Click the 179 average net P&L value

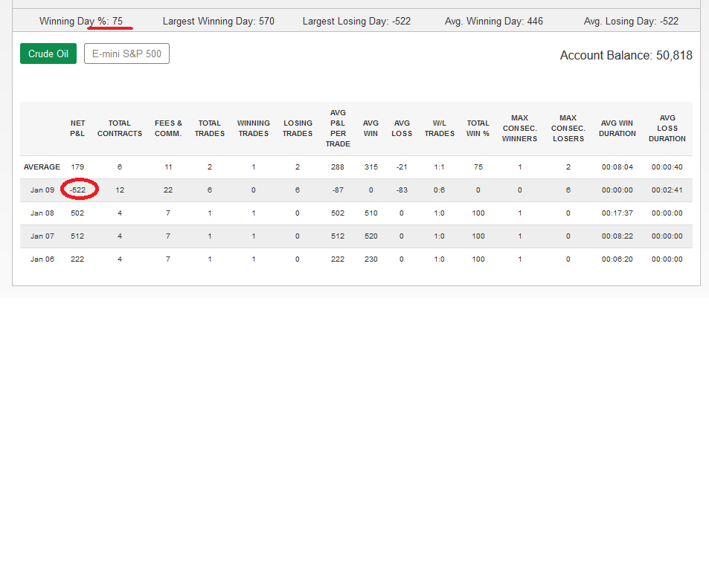pos(77,167)
